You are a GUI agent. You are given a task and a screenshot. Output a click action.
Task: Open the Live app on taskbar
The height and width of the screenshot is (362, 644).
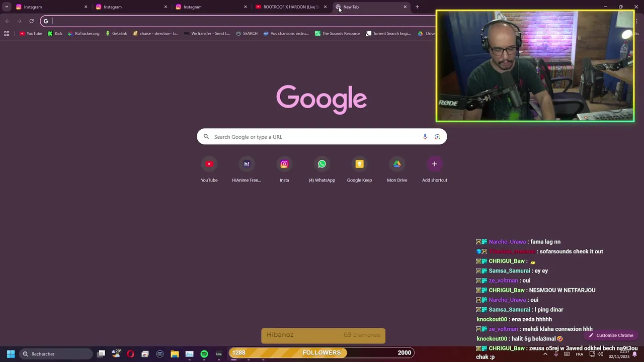tap(219, 354)
